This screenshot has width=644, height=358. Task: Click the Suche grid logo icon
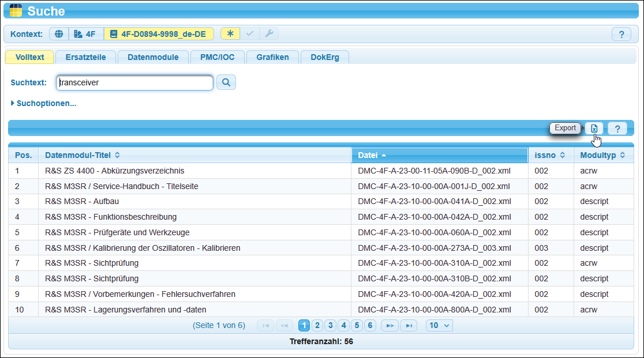[x=16, y=10]
